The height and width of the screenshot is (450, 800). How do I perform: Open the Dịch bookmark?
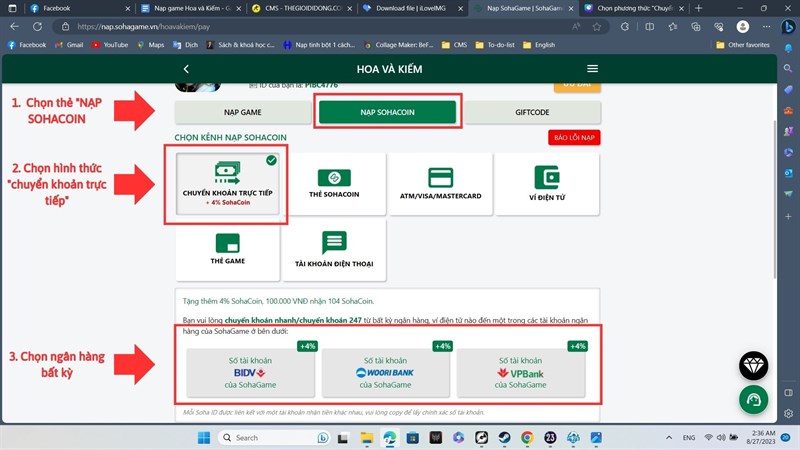[x=185, y=45]
